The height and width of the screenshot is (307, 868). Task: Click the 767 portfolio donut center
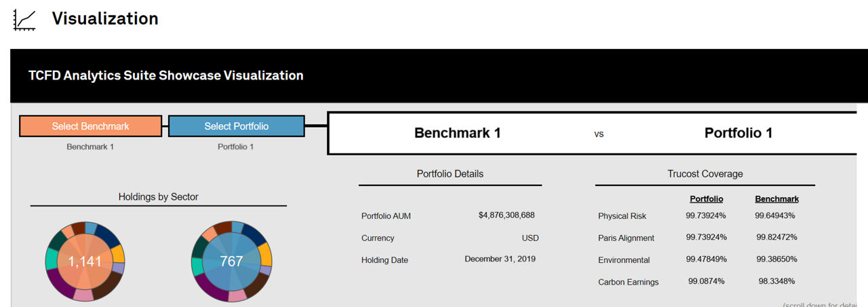tap(231, 261)
